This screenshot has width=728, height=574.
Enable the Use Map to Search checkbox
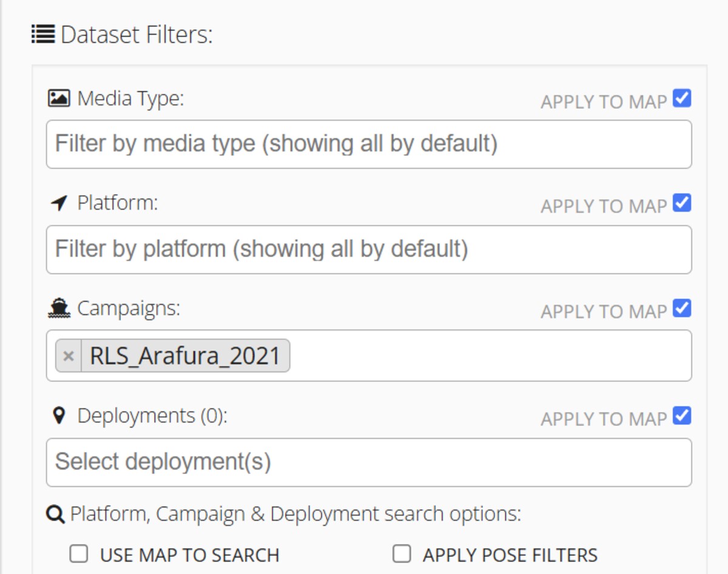pyautogui.click(x=79, y=553)
